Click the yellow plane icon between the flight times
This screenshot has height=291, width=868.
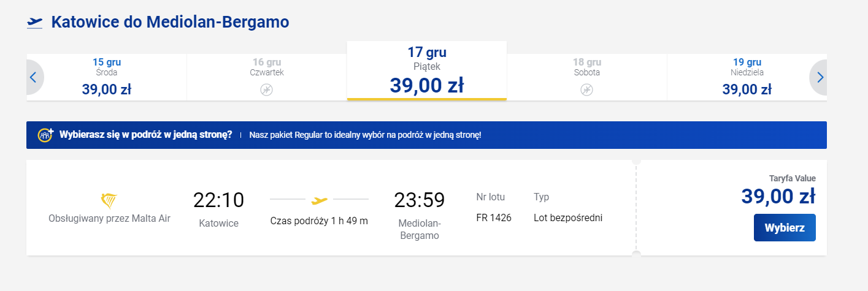pyautogui.click(x=320, y=200)
